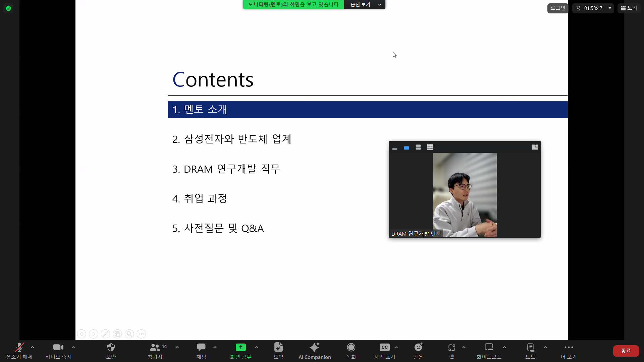Click the login button
This screenshot has width=644, height=362.
point(557,8)
